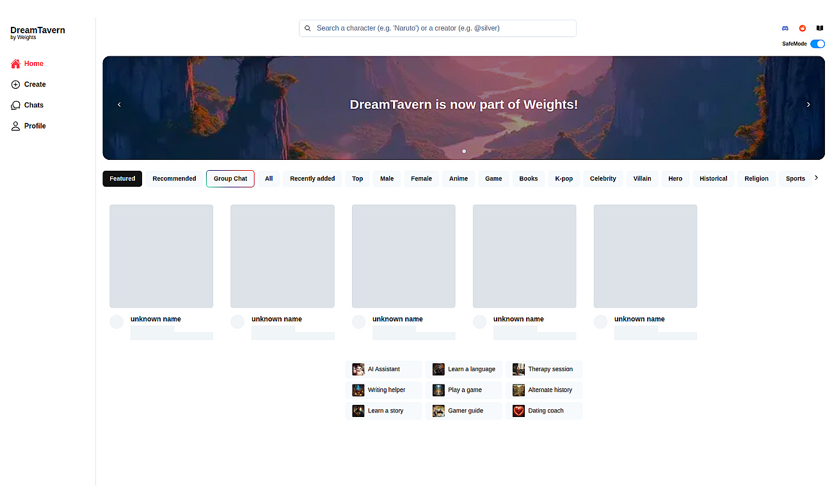Open the Discord link icon
Screen dimensions: 832x504
[x=785, y=28]
